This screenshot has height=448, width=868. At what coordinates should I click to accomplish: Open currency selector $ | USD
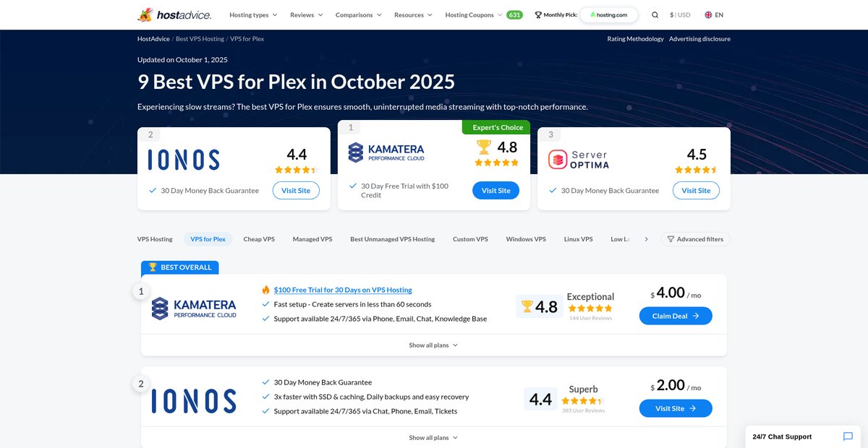pos(680,14)
